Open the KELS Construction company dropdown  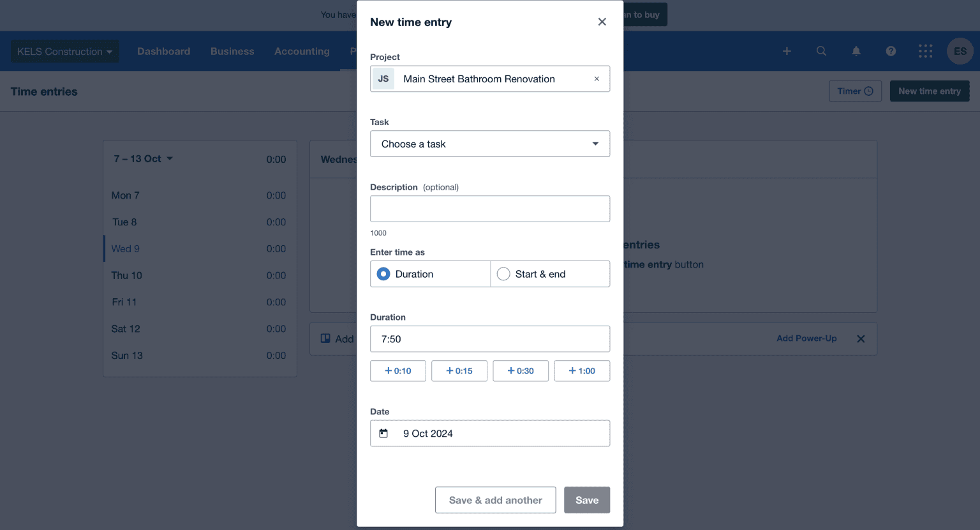(x=64, y=51)
